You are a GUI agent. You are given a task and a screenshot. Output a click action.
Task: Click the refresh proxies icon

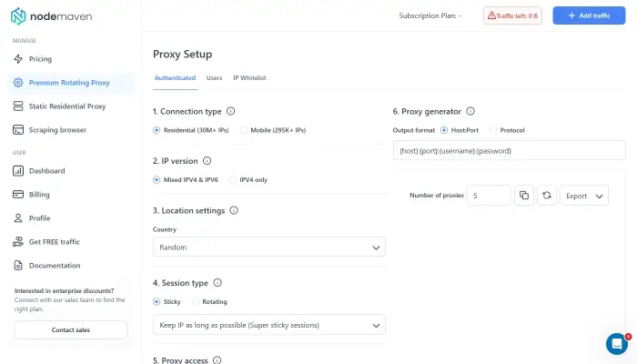point(546,195)
